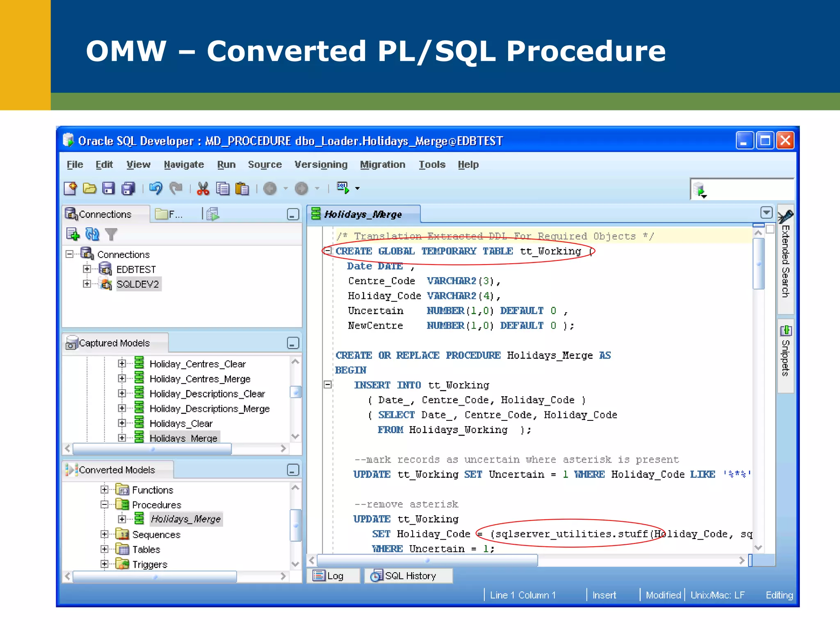
Task: Open the Navigate menu
Action: 184,164
